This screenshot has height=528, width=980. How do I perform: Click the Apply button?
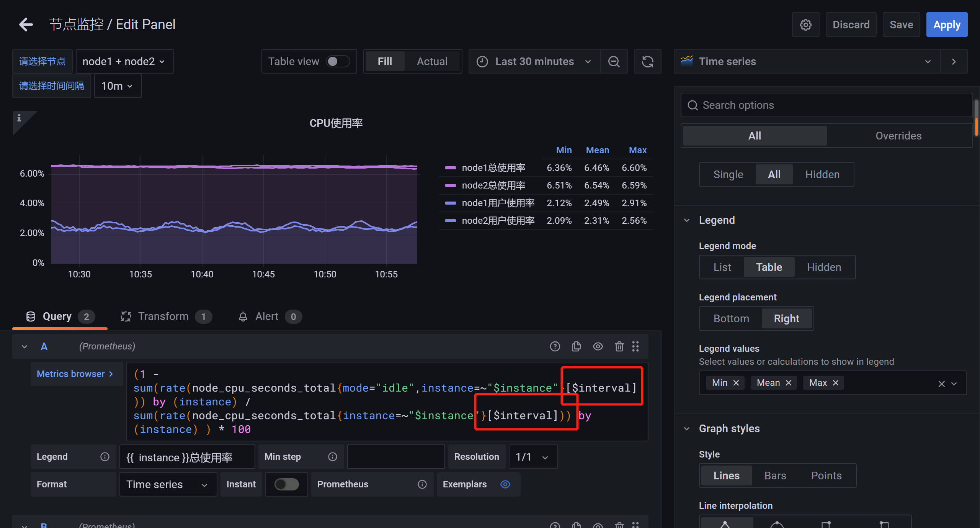point(947,24)
